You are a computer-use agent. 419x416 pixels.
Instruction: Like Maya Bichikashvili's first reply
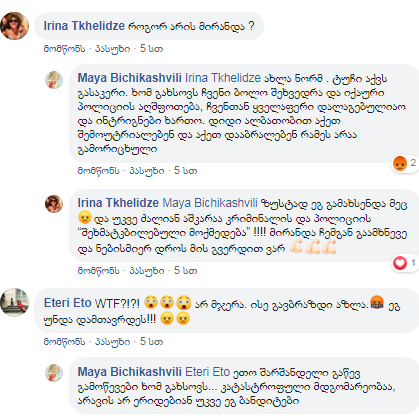(x=98, y=171)
